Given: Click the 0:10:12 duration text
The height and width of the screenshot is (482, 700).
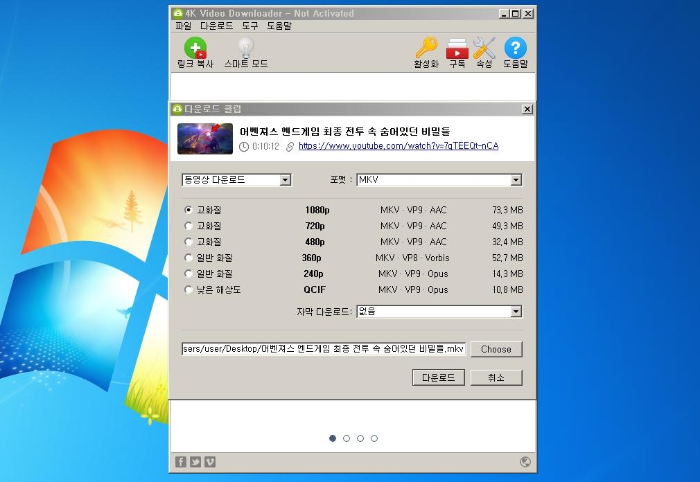Looking at the screenshot, I should pyautogui.click(x=266, y=146).
